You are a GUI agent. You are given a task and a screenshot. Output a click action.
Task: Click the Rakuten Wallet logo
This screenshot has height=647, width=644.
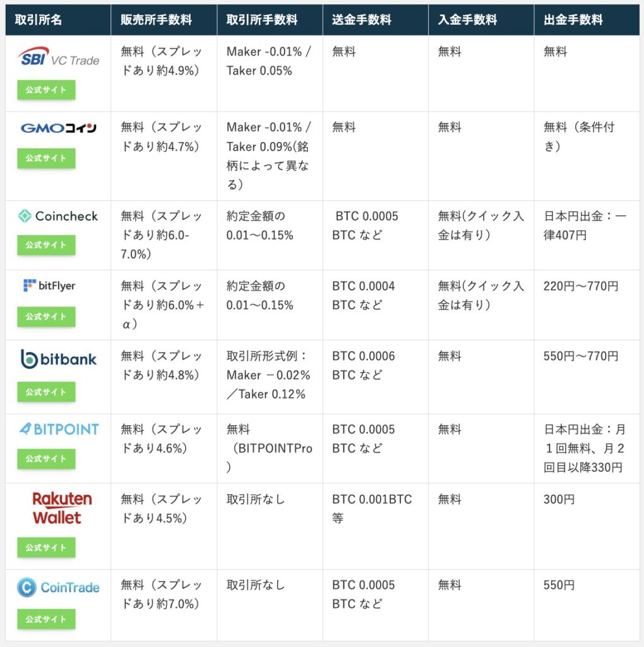point(61,509)
